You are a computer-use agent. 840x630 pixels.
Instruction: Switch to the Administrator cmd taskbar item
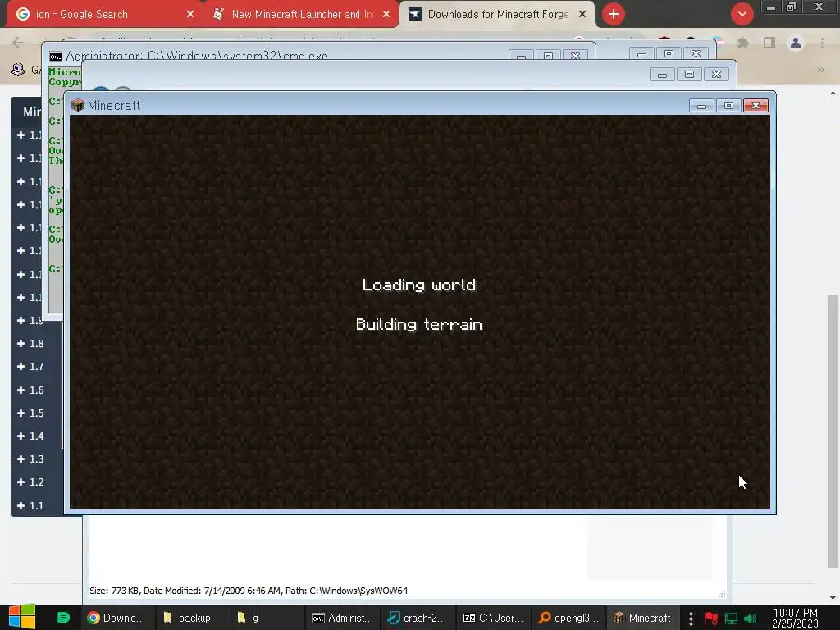coord(342,618)
